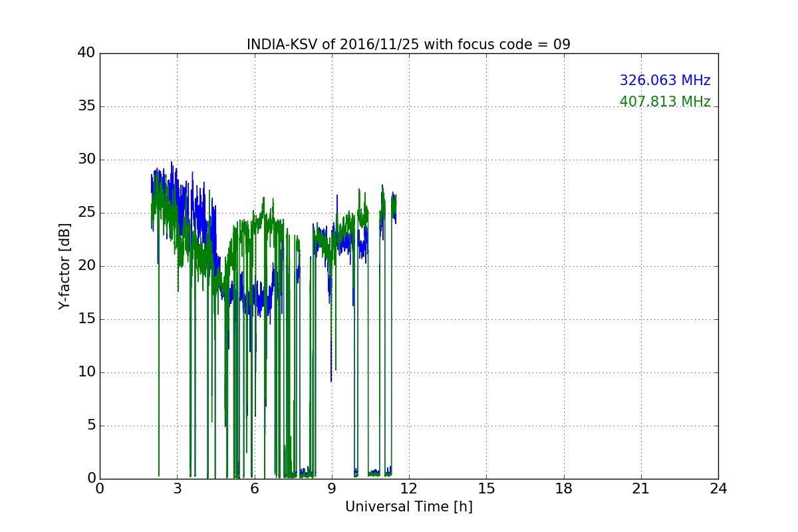Click y-axis tick label 35
Viewport: 798px width, 532px height.
tap(86, 106)
